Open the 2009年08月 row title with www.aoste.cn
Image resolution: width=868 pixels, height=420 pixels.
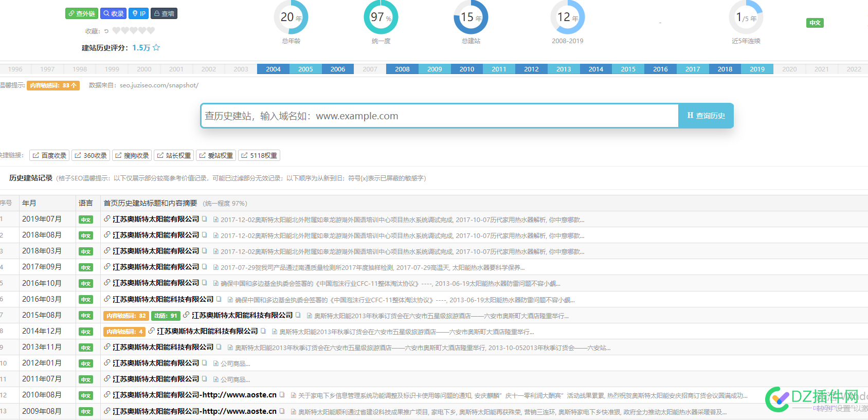[194, 411]
